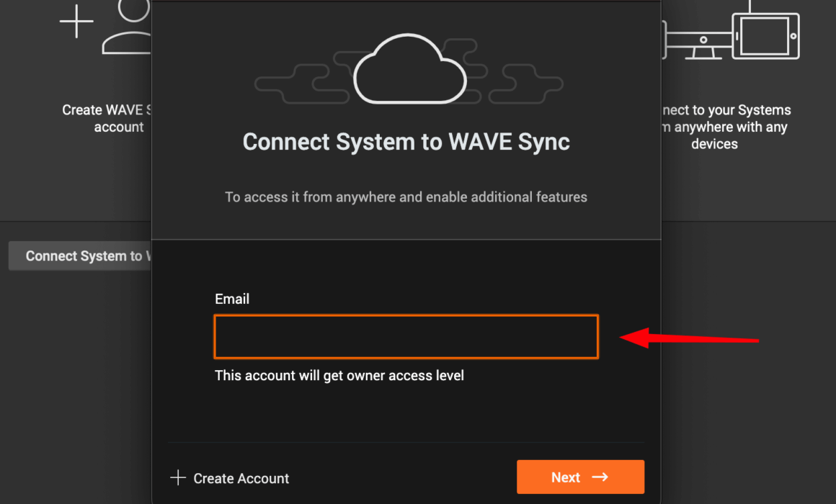836x504 pixels.
Task: Click the arrow icon inside Next button
Action: point(600,477)
